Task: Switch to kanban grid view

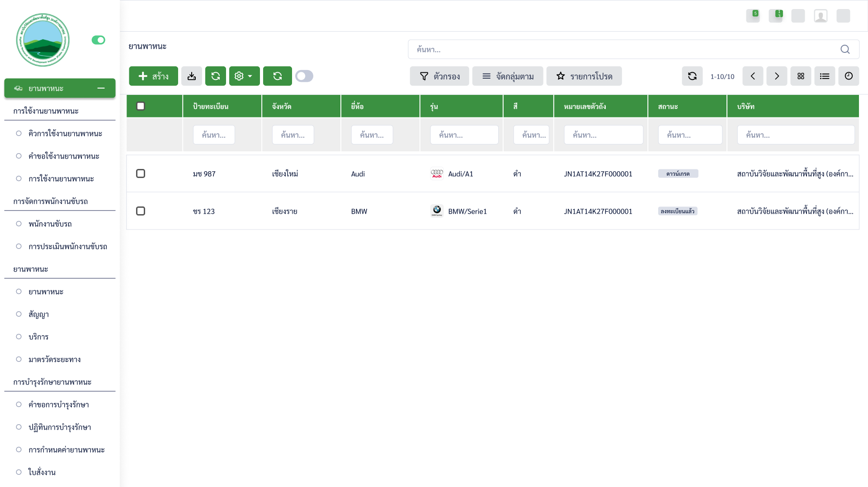Action: tap(800, 76)
